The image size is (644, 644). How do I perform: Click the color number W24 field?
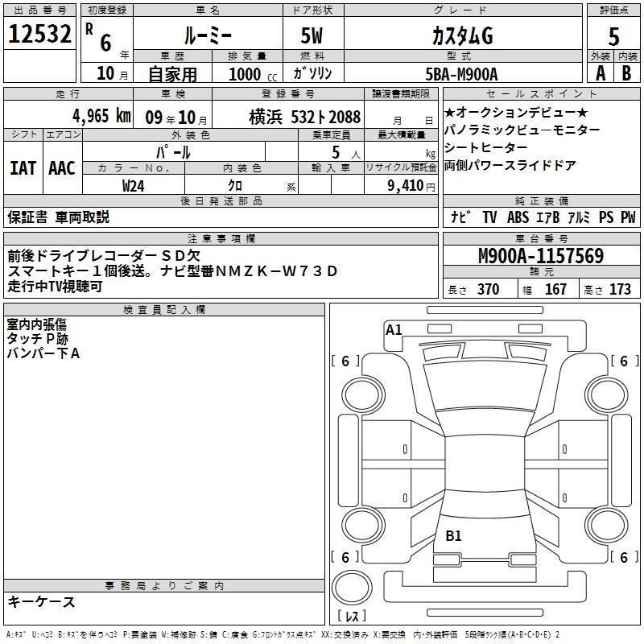click(133, 185)
